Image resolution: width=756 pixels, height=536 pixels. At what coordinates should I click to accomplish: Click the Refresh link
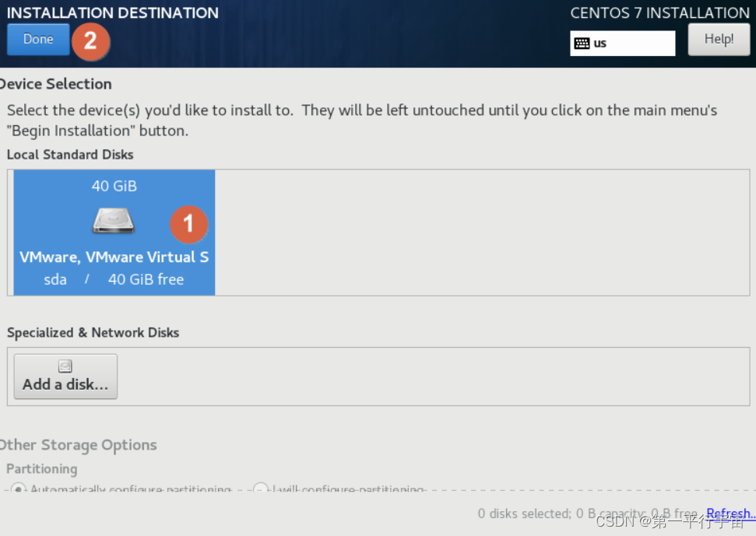(x=730, y=513)
